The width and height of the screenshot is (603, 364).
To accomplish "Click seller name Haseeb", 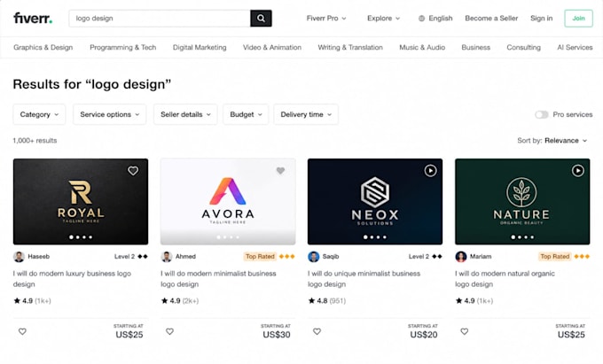I will pyautogui.click(x=39, y=257).
